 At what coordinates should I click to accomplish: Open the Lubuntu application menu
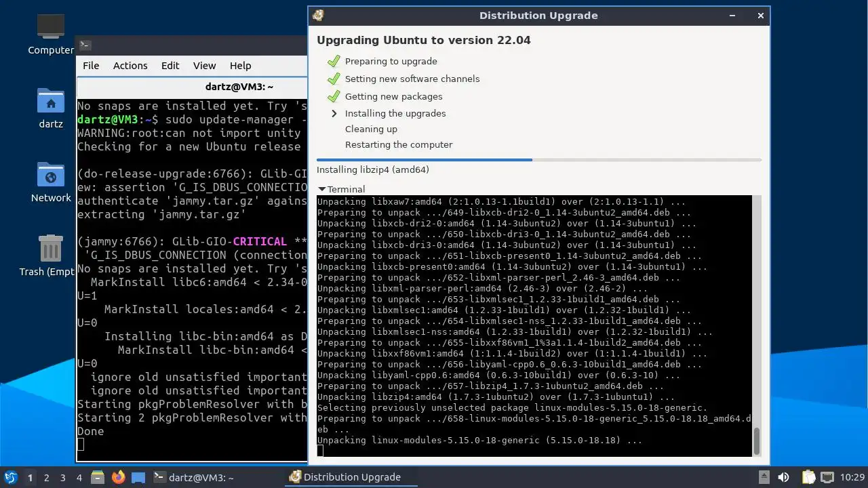point(10,477)
